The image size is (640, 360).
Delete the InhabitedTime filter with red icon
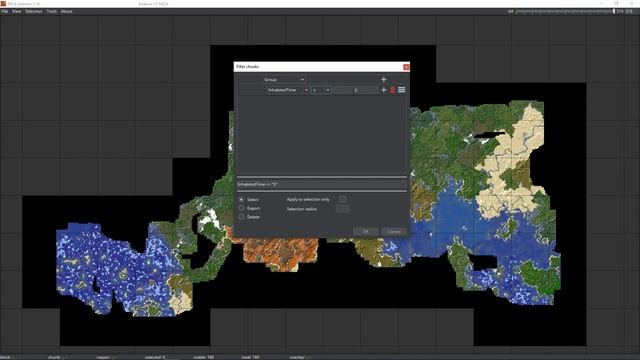[393, 90]
